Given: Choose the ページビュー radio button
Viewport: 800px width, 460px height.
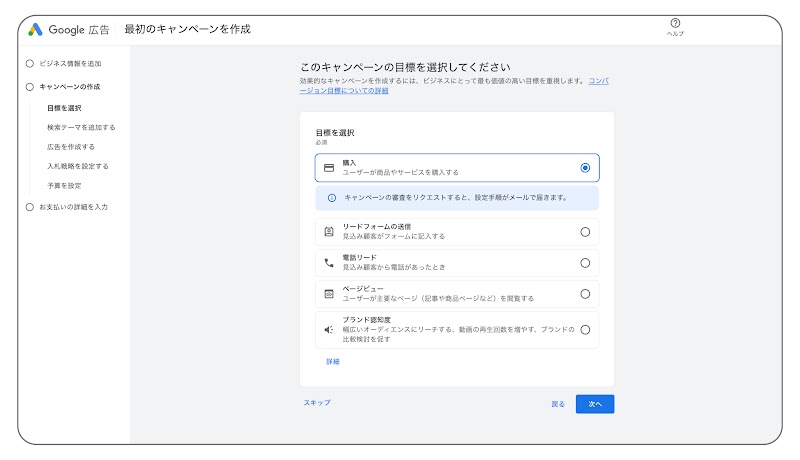Looking at the screenshot, I should [x=585, y=294].
